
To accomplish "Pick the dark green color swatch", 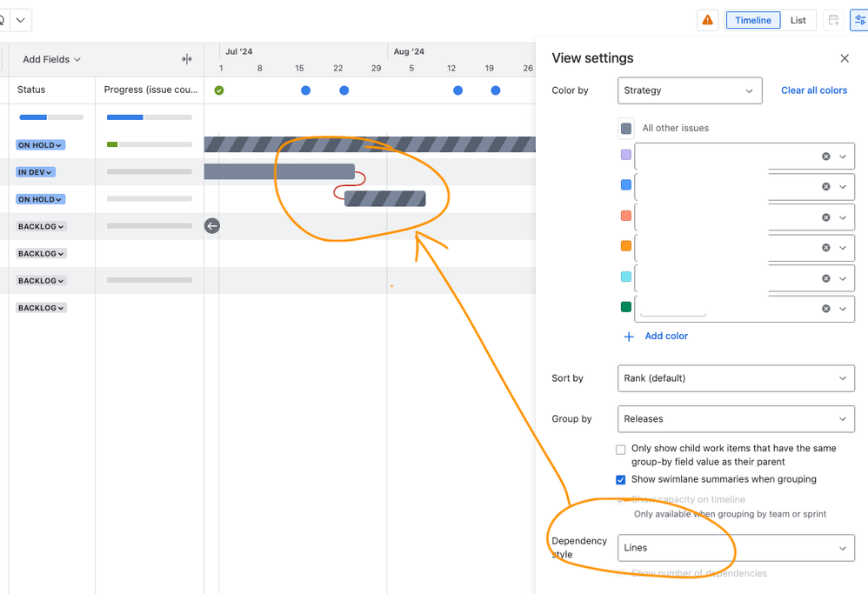I will click(626, 307).
